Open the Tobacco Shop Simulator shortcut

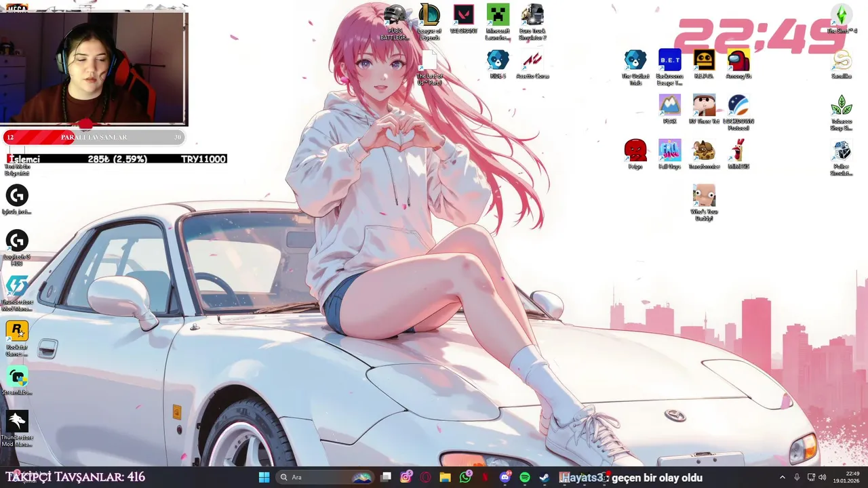tap(842, 113)
